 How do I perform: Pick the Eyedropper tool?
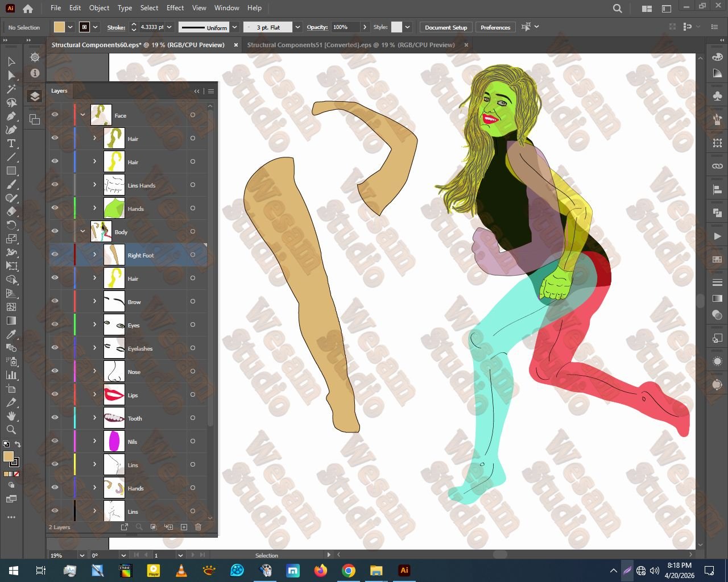click(11, 334)
